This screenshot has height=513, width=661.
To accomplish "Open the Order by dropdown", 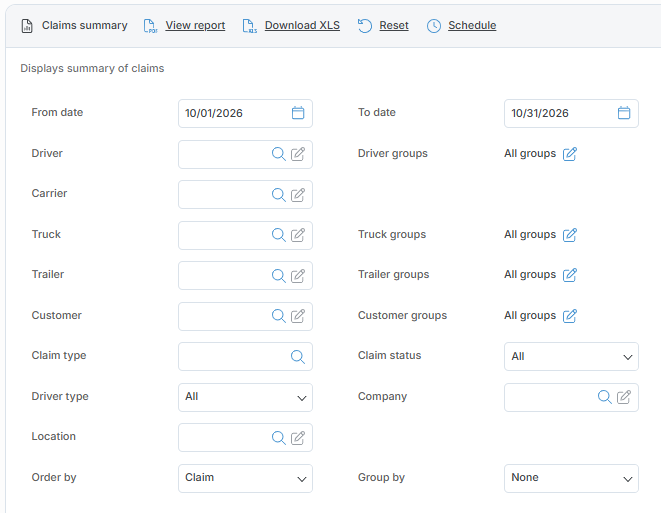I will (245, 478).
